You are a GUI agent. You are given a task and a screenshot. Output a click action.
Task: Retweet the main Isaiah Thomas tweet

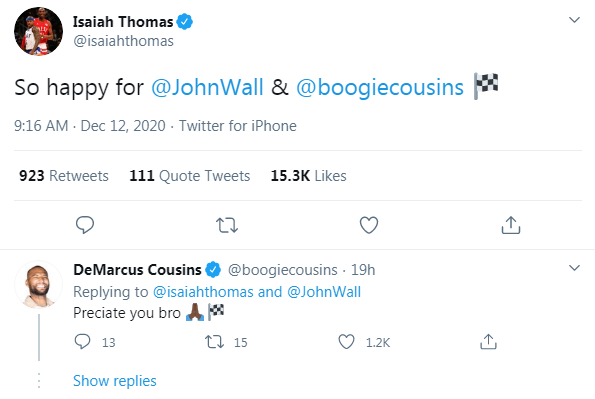[227, 225]
